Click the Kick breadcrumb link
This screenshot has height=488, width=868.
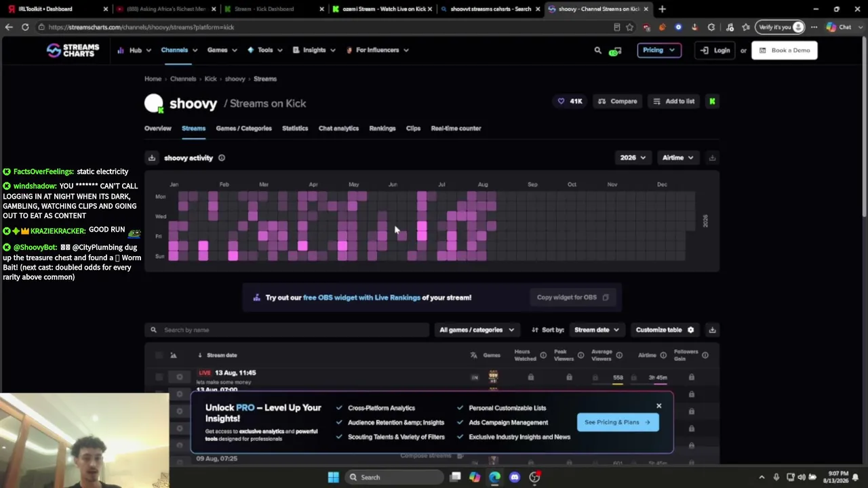click(210, 79)
